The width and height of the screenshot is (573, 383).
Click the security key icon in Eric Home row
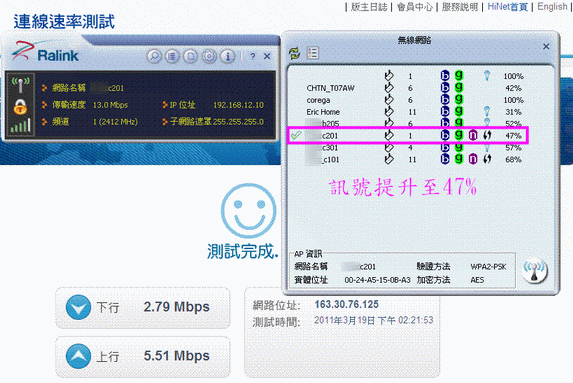(x=487, y=111)
